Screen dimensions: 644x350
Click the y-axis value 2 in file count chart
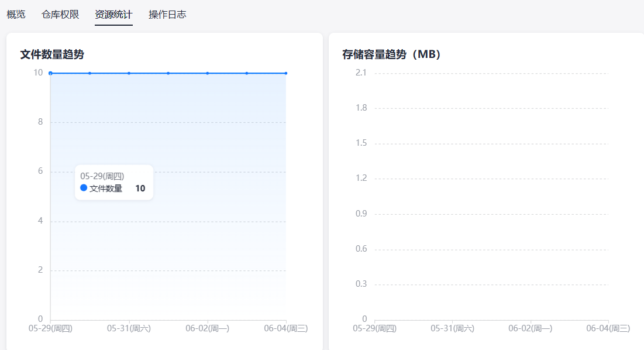40,270
